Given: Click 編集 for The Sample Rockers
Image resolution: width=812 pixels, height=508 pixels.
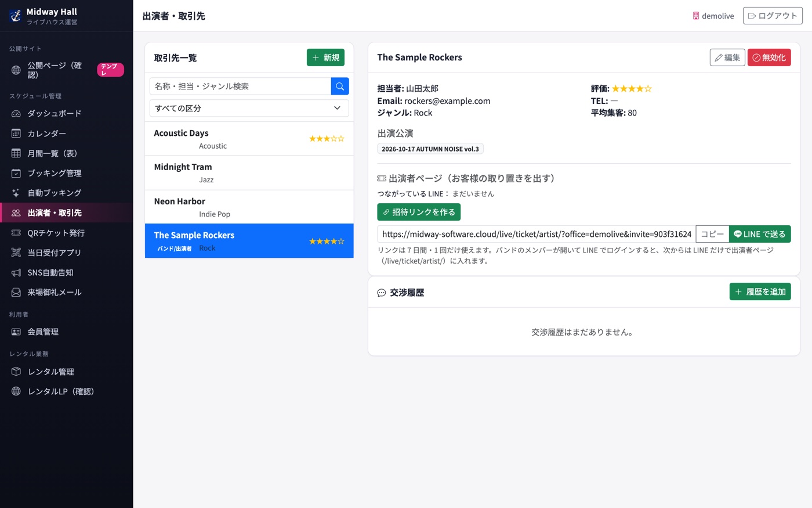Looking at the screenshot, I should (x=727, y=57).
